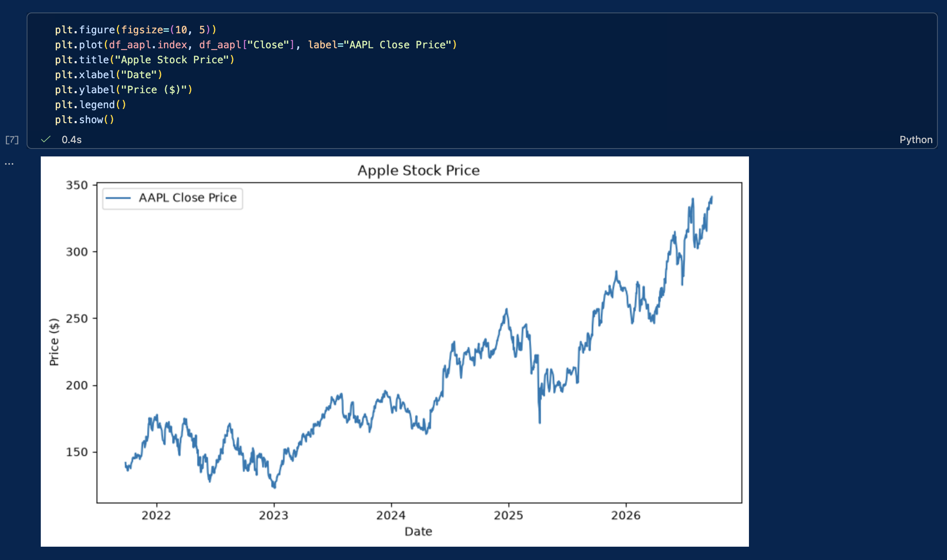Click the 0.4s execution time label
Screen dimensions: 947x560
[72, 140]
